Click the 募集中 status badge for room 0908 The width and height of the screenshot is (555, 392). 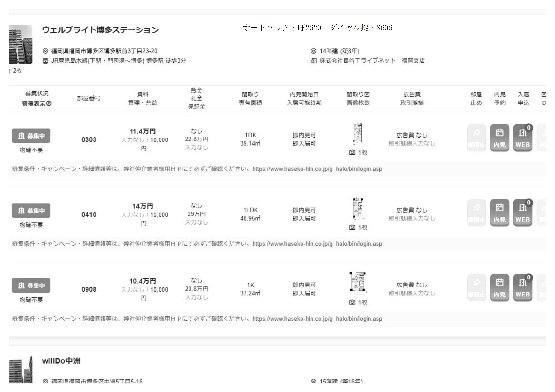tap(31, 285)
